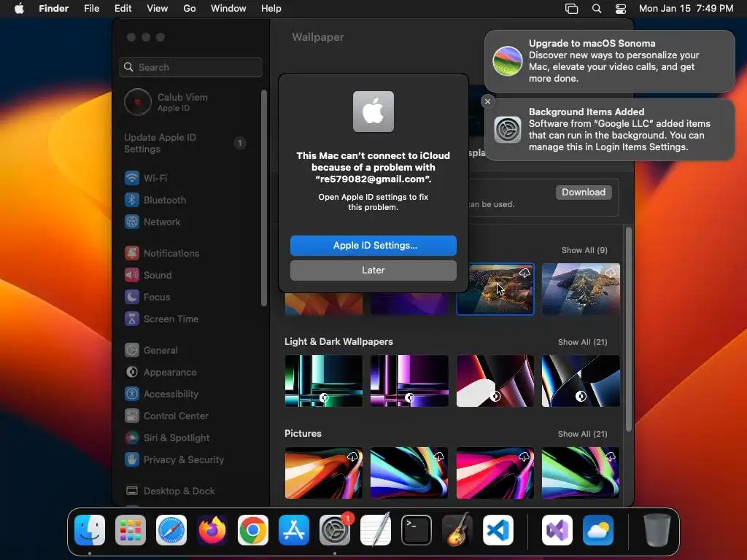Open the Wi-Fi settings icon in sidebar

[132, 178]
